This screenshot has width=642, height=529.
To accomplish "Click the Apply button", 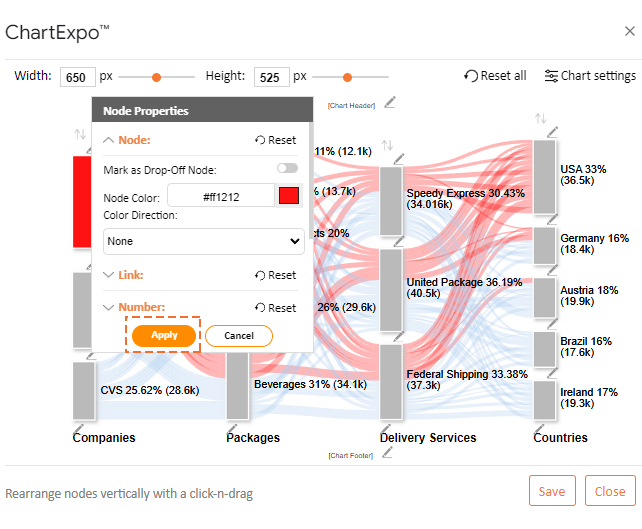I will (164, 335).
